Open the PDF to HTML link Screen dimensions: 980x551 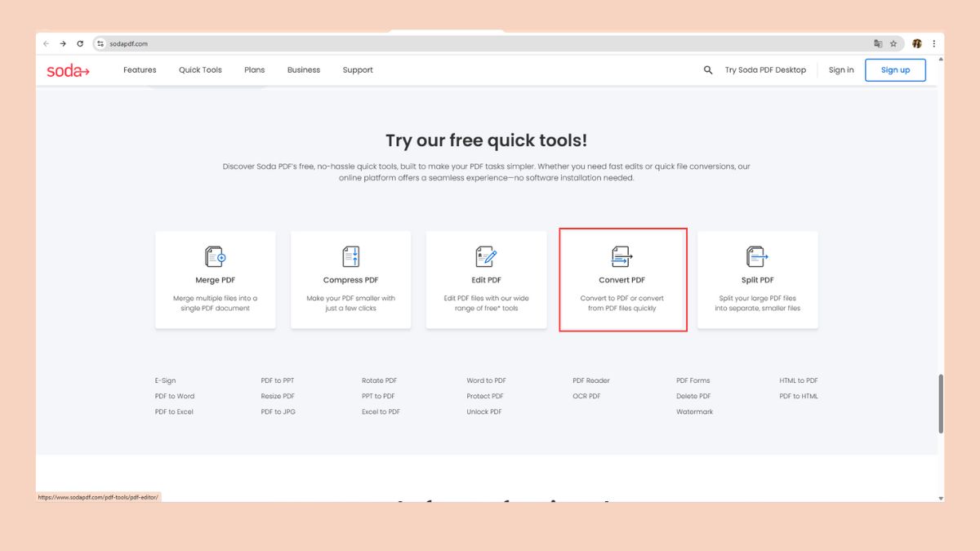click(799, 396)
